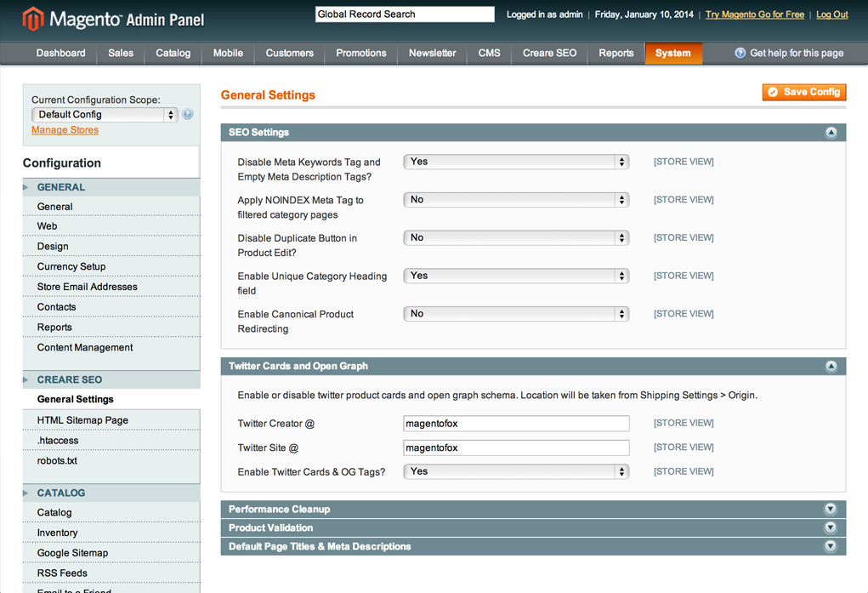Open the robots.txt settings page
Viewport: 868px width, 593px height.
coord(57,460)
